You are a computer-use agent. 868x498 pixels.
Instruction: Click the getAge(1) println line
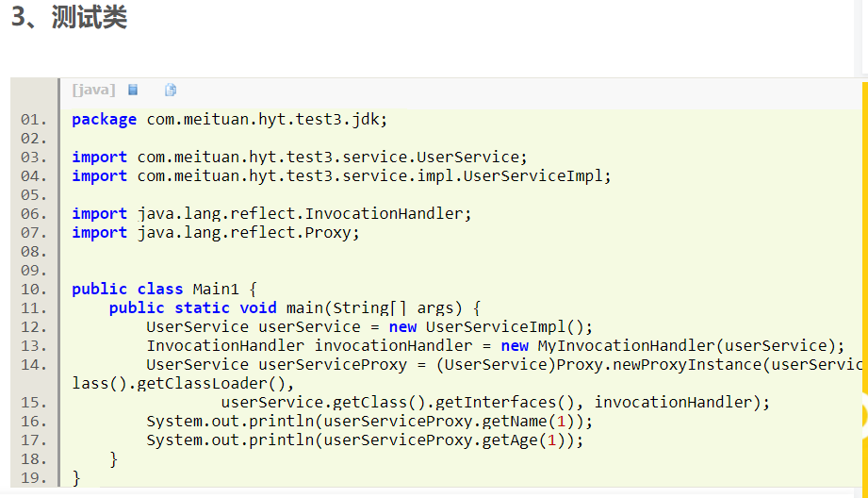coord(365,440)
